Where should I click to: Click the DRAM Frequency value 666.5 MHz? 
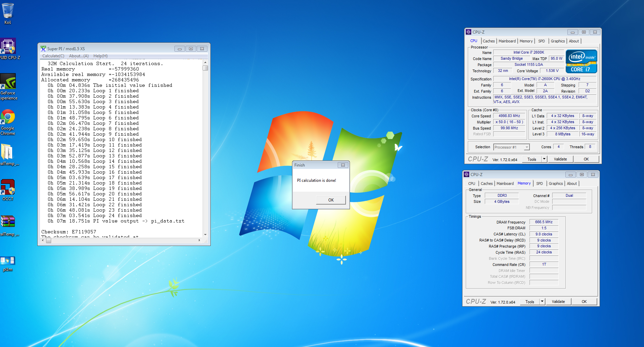pos(544,222)
